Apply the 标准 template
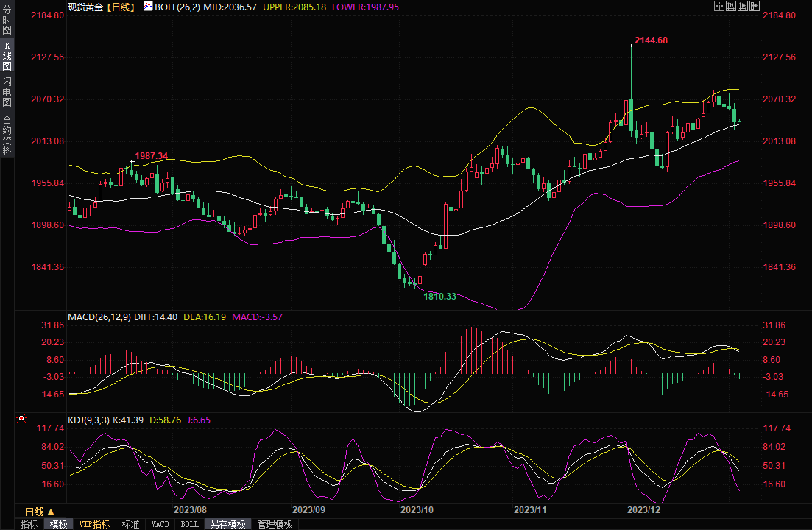Image resolution: width=812 pixels, height=530 pixels. tap(130, 524)
